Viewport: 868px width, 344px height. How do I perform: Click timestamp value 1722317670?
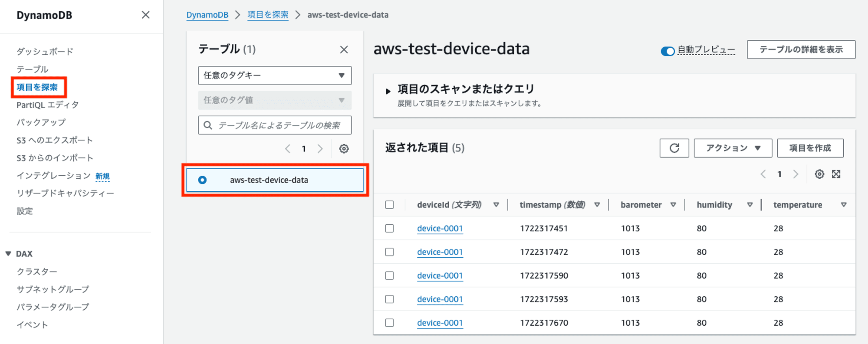544,323
